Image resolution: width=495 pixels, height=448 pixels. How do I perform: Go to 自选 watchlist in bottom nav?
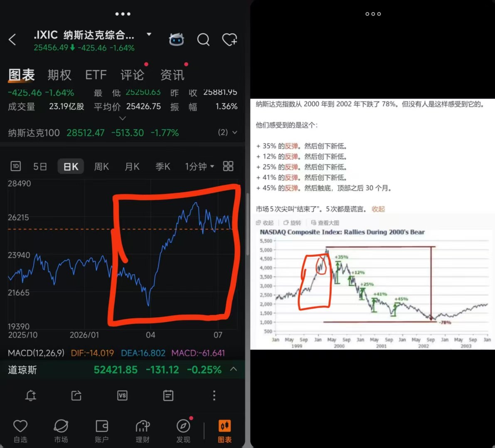(x=20, y=431)
